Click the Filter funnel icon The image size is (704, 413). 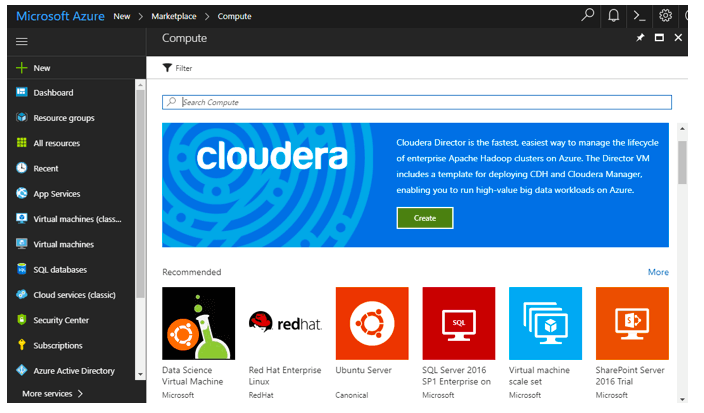click(167, 68)
